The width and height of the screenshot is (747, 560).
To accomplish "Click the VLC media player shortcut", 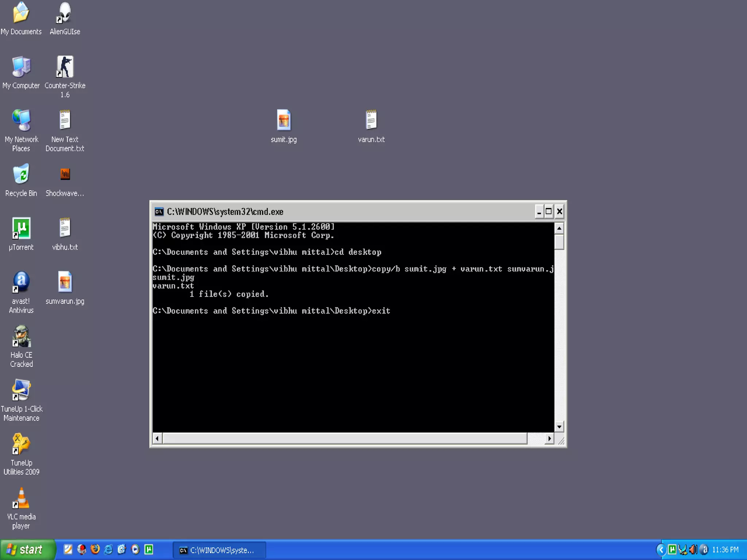I will coord(21,499).
